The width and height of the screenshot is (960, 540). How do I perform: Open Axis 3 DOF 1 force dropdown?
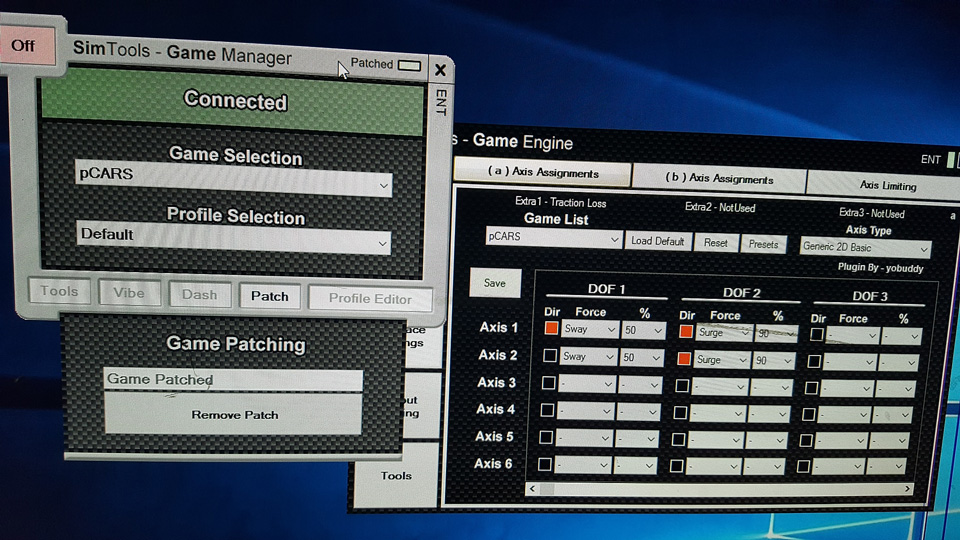(587, 384)
